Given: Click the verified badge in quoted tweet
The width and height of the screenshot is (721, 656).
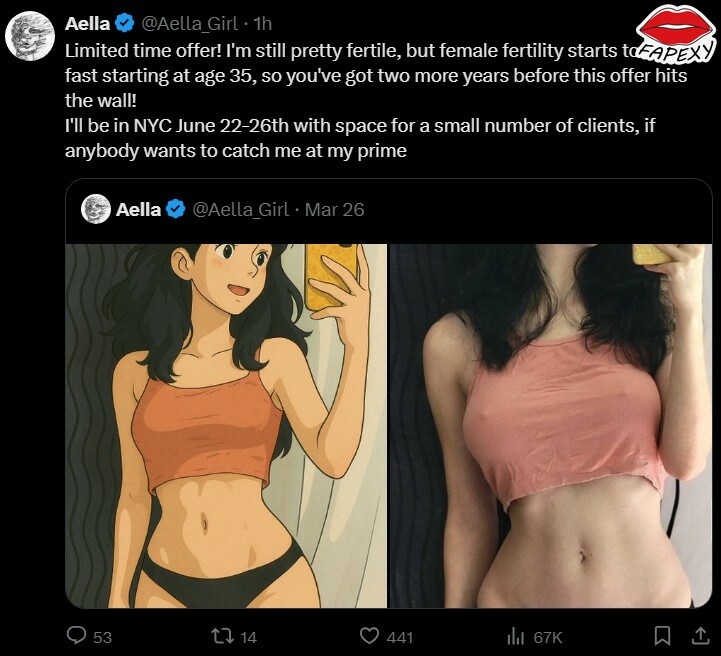Looking at the screenshot, I should [x=175, y=209].
